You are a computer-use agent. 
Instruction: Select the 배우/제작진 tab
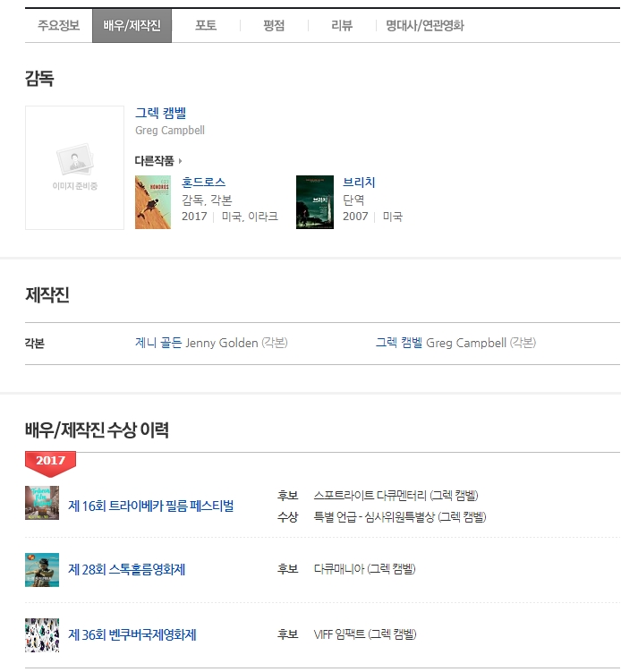point(132,26)
